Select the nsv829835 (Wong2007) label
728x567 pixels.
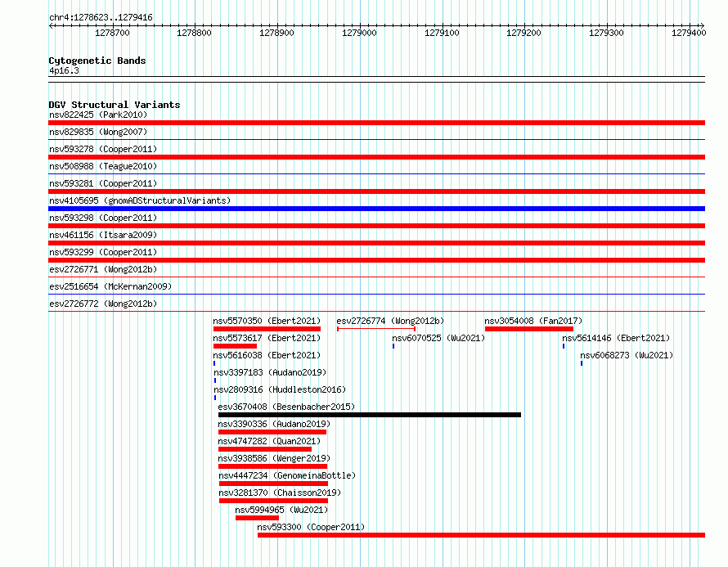coord(98,132)
